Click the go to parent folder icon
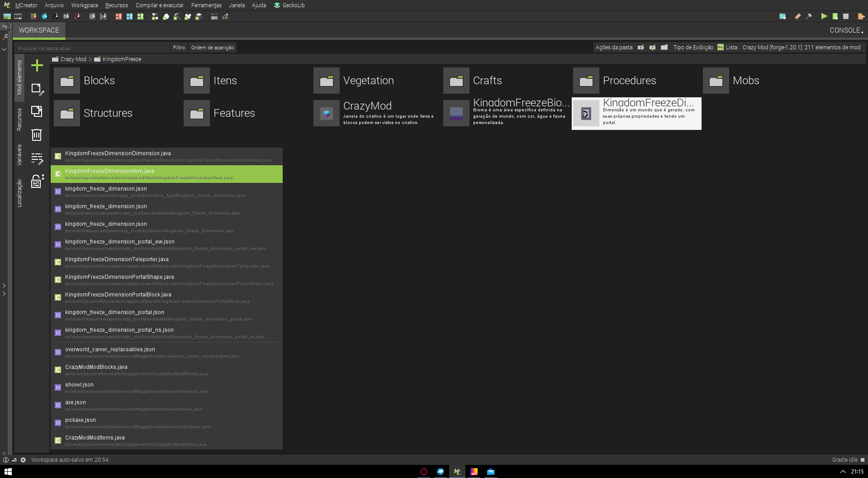 [652, 47]
